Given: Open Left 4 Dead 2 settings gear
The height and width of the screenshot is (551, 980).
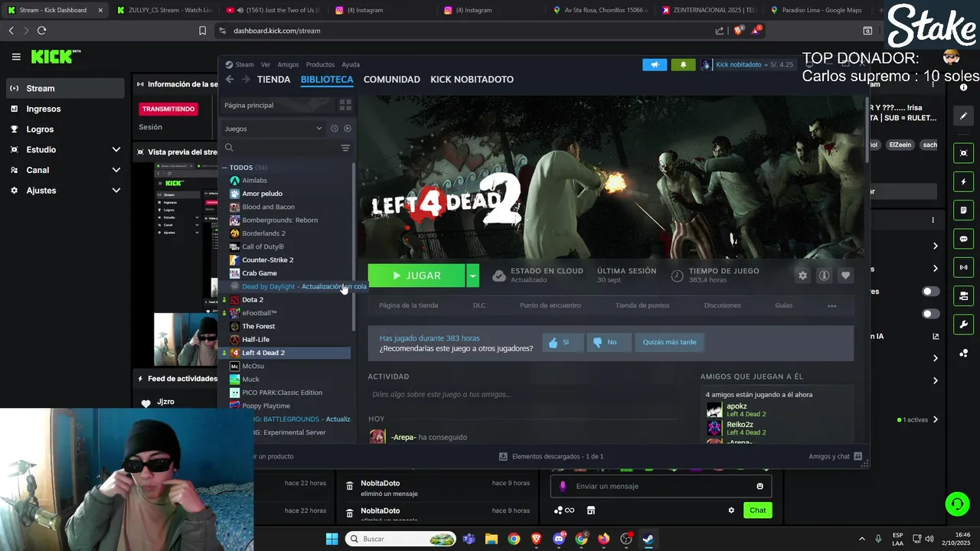Looking at the screenshot, I should (802, 275).
